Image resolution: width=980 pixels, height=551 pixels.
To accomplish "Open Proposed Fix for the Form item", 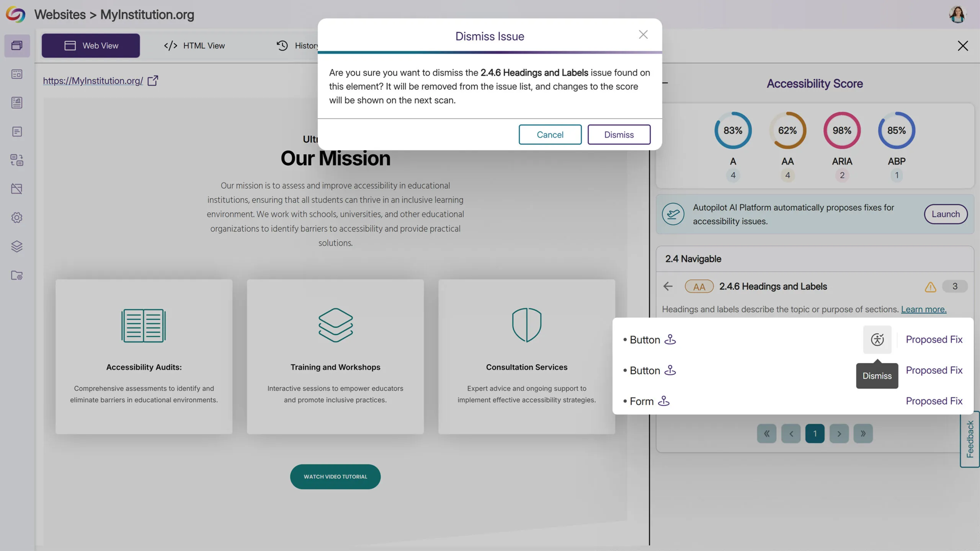I will (x=934, y=401).
